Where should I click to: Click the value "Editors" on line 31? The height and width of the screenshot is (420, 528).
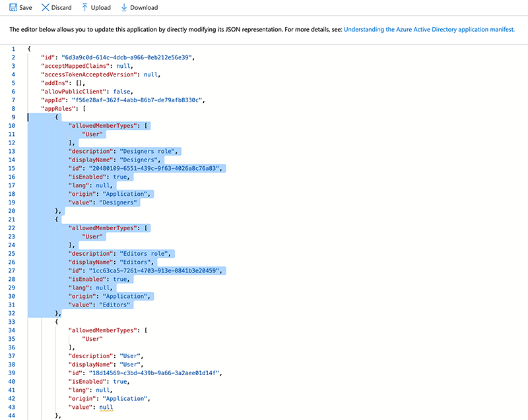114,305
